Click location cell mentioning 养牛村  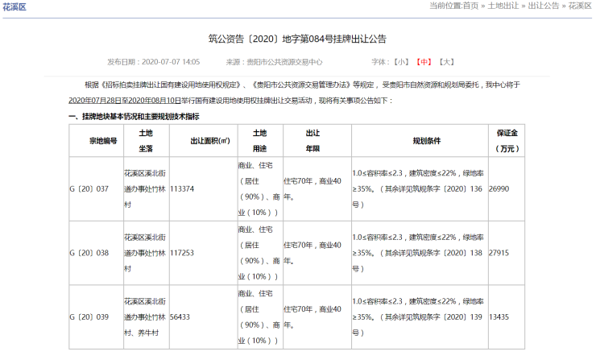[145, 316]
